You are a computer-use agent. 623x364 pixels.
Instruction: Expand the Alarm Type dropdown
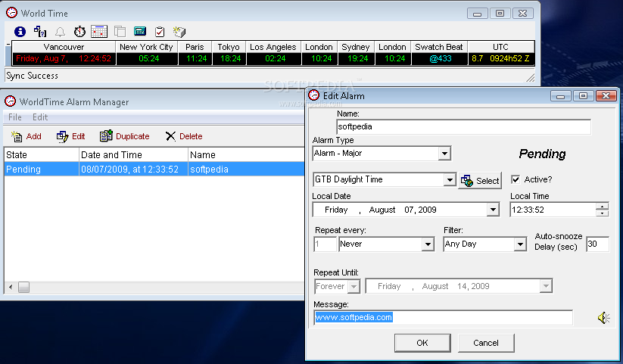(x=444, y=154)
